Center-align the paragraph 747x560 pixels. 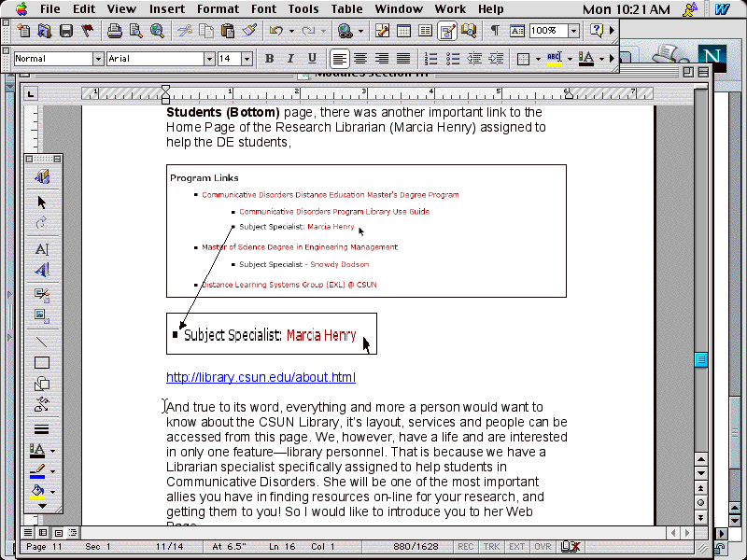click(360, 59)
